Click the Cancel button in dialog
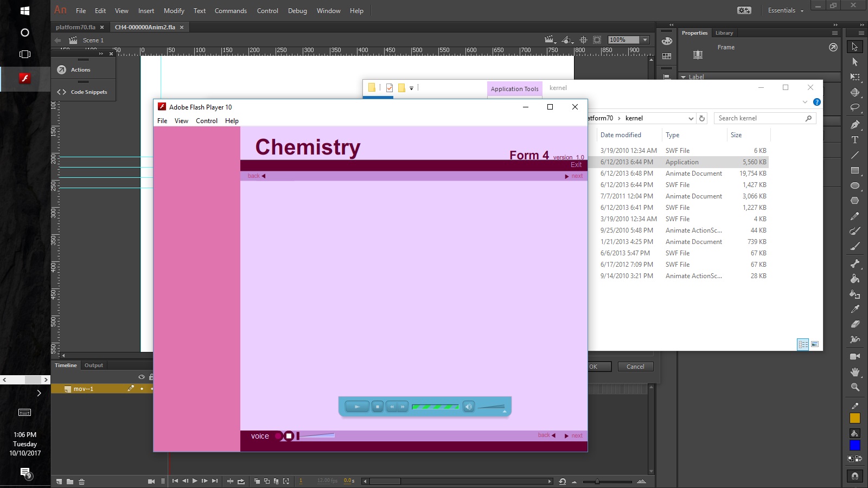This screenshot has width=868, height=488. pyautogui.click(x=635, y=367)
